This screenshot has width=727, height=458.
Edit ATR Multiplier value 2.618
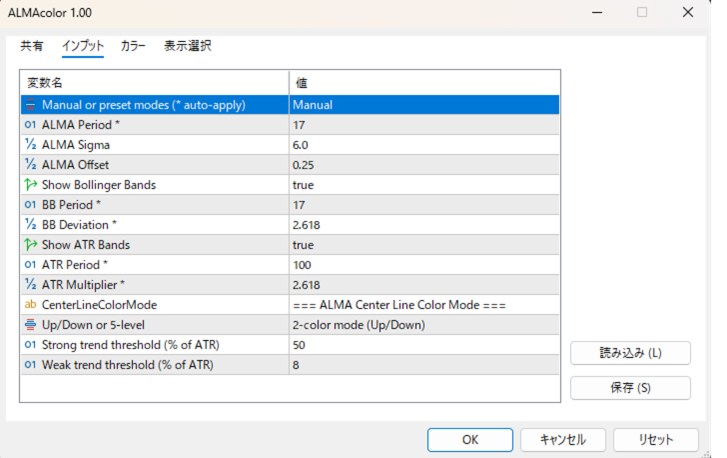click(x=424, y=284)
